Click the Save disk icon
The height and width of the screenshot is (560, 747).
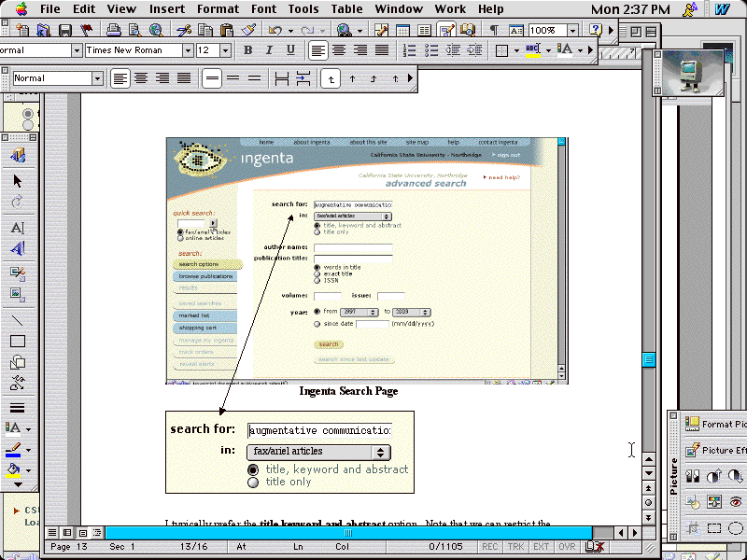pos(64,31)
